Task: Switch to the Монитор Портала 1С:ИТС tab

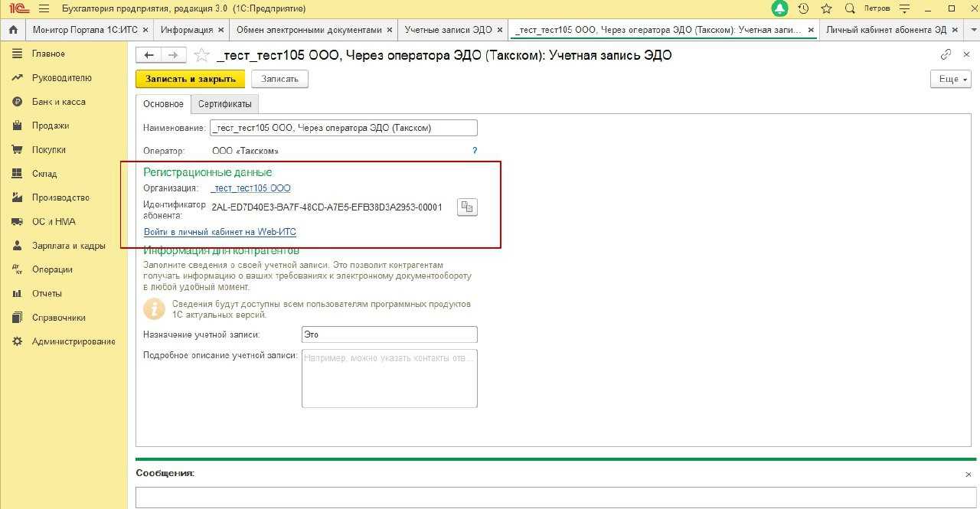Action: (84, 30)
